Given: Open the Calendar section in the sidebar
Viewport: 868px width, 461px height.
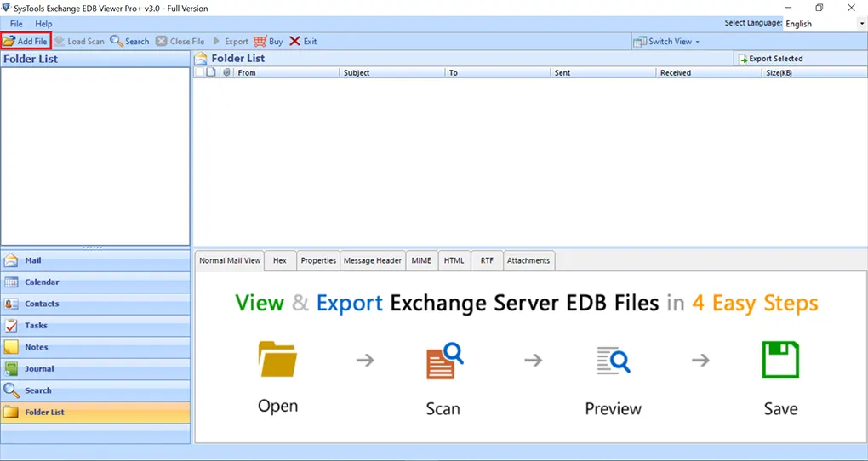Looking at the screenshot, I should point(95,282).
